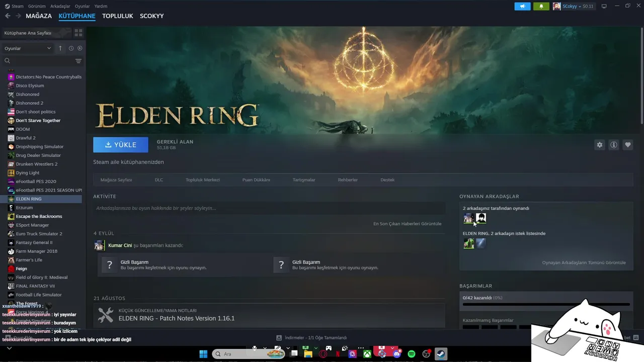Open the Topluluk Merkezi link
644x362 pixels.
tap(203, 179)
